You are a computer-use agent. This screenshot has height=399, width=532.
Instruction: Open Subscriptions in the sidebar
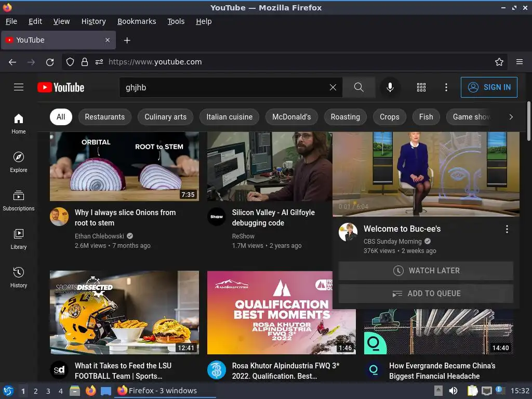point(19,201)
